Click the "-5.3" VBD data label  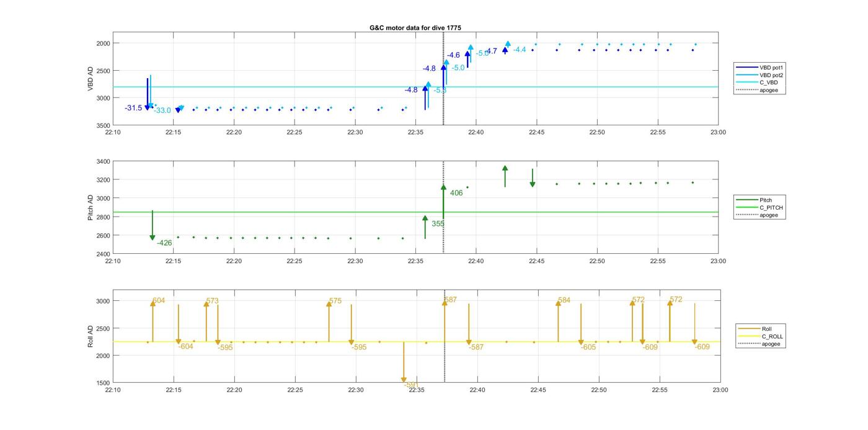click(x=440, y=91)
